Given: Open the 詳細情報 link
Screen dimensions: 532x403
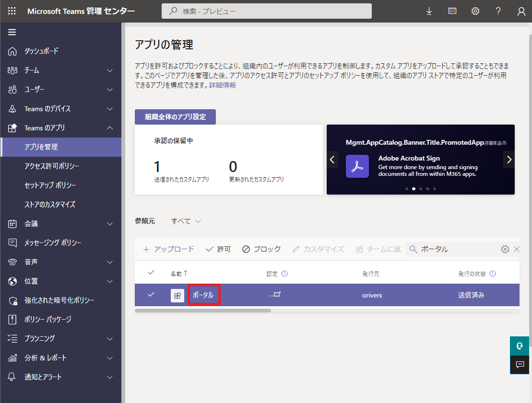Looking at the screenshot, I should (x=223, y=85).
